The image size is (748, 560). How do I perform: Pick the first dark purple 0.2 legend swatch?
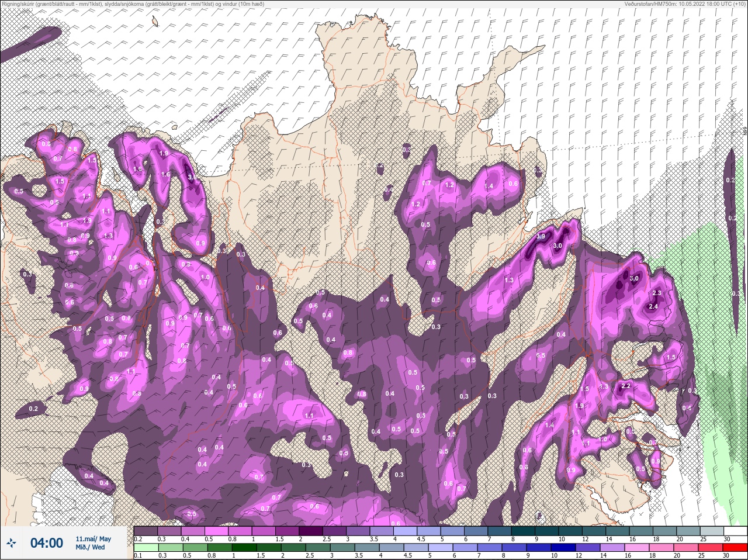point(146,531)
